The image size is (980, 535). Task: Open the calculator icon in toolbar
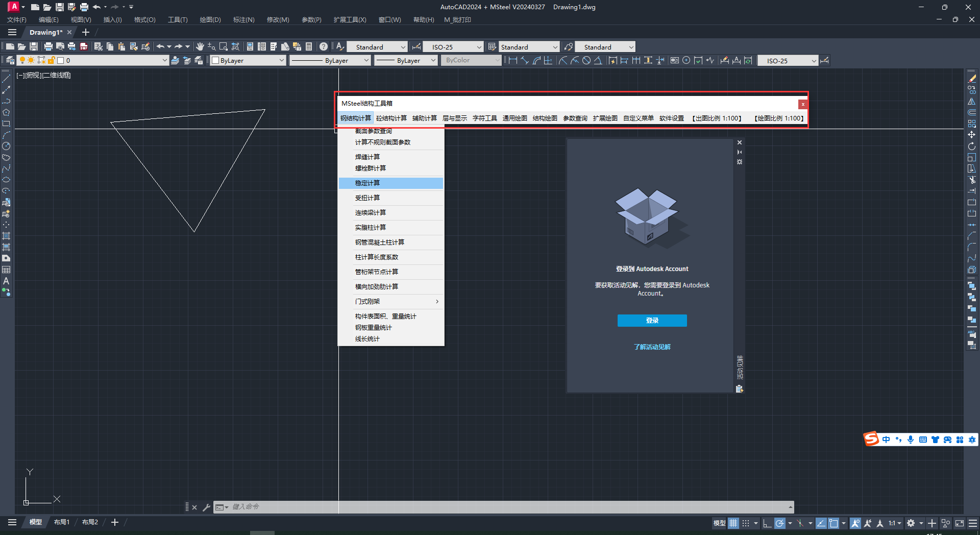[x=309, y=47]
